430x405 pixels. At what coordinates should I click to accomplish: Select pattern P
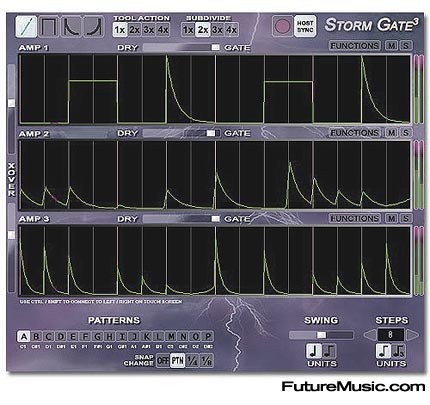coord(208,336)
